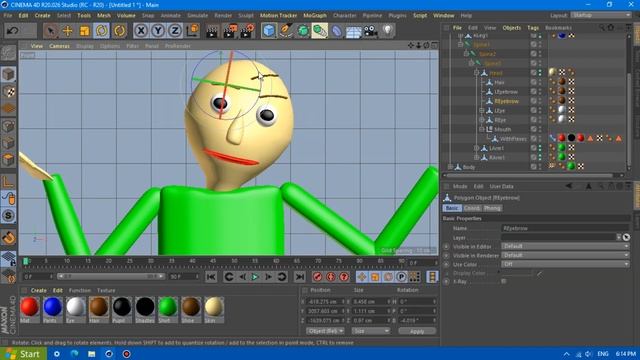
Task: Switch to the Phong tab
Action: tap(492, 208)
